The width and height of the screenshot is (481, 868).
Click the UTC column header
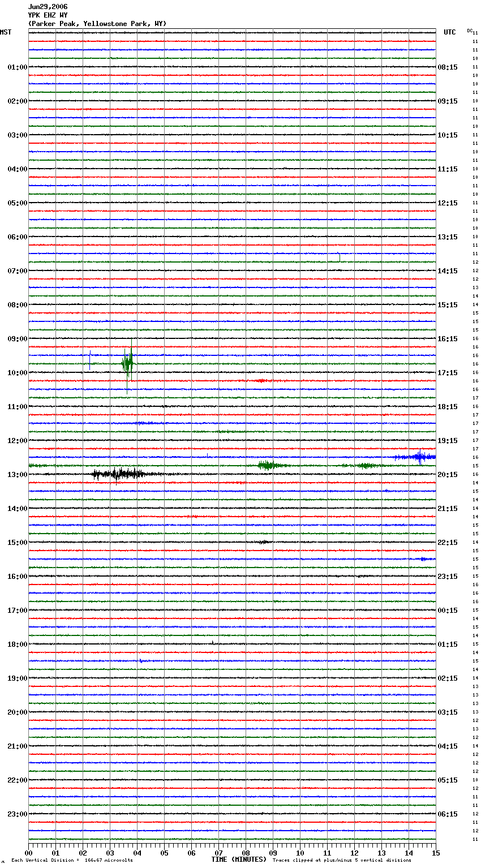pos(450,32)
